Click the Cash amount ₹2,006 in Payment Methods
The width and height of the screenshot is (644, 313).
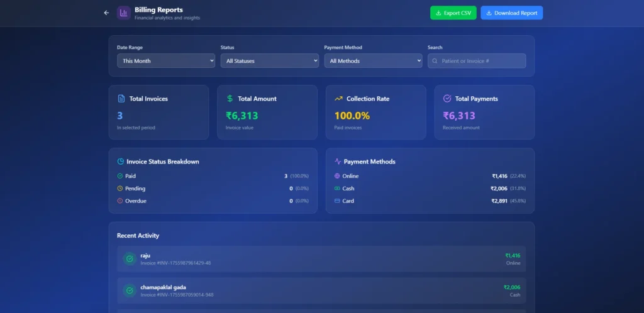tap(499, 189)
